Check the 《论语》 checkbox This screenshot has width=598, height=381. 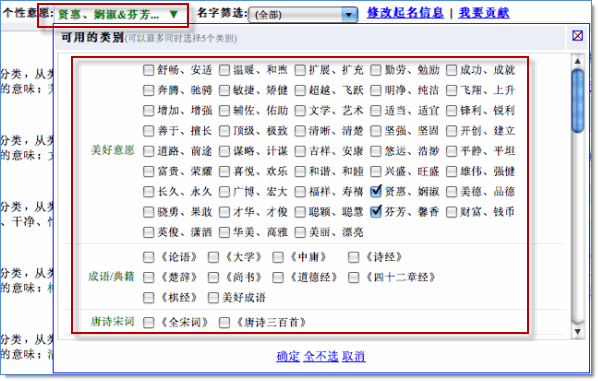pos(148,257)
